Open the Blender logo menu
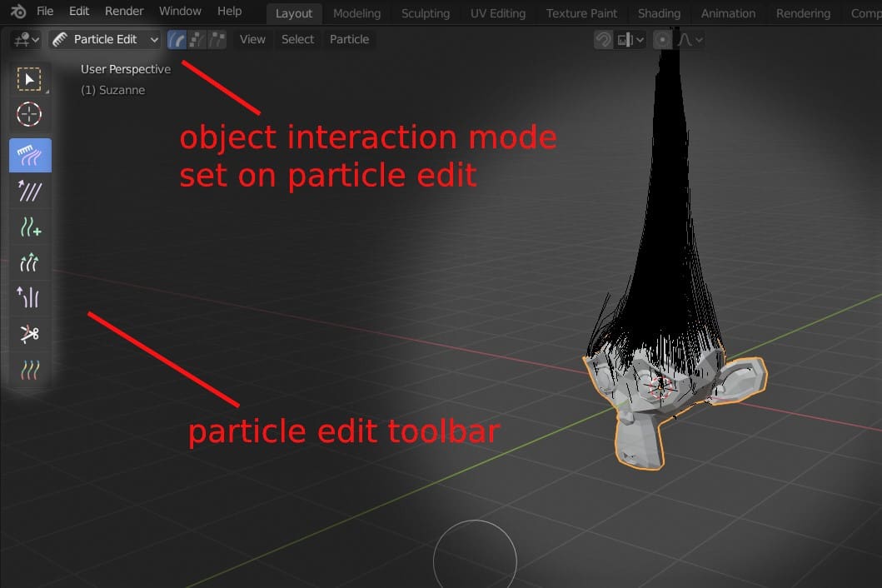Image resolution: width=882 pixels, height=588 pixels. pyautogui.click(x=18, y=12)
